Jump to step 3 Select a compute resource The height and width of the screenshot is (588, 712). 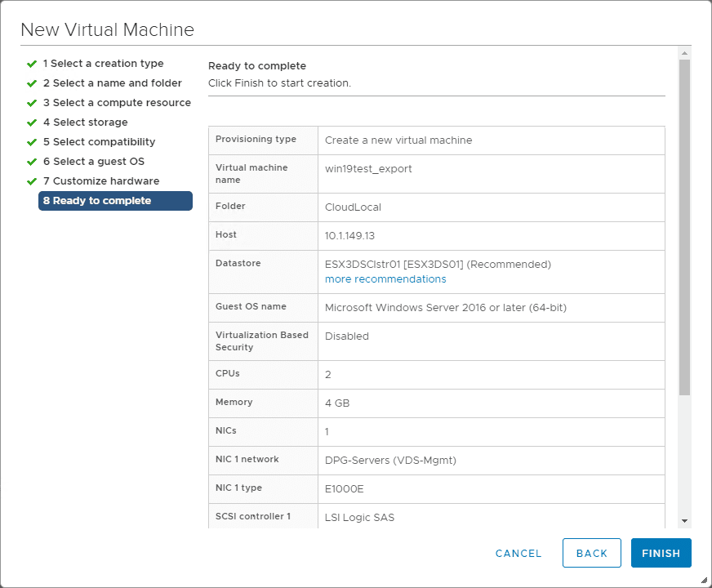(117, 103)
